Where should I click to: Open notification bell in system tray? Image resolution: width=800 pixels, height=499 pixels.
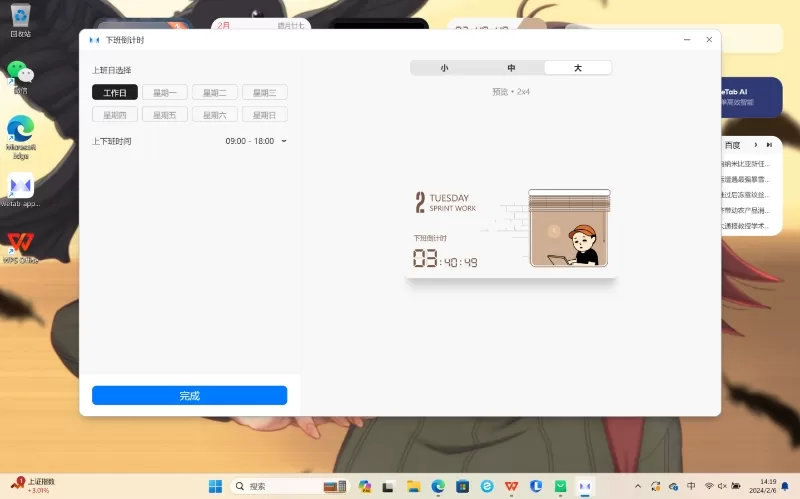point(785,486)
